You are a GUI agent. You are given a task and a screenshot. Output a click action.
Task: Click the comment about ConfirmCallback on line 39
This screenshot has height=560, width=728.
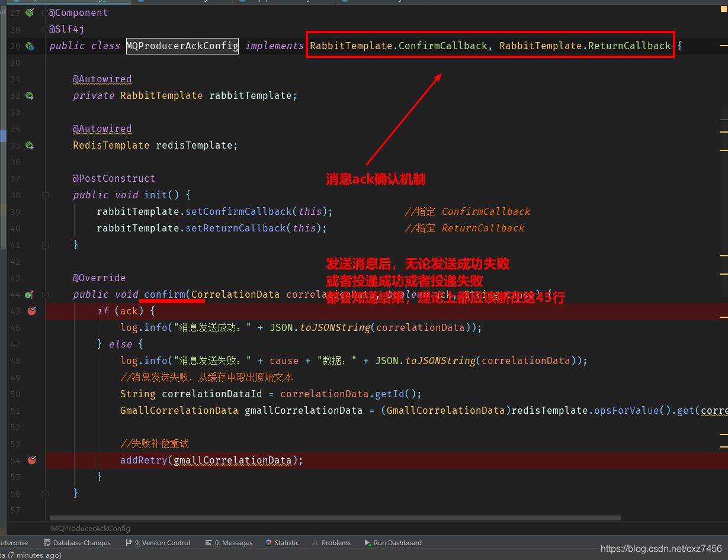pos(467,211)
